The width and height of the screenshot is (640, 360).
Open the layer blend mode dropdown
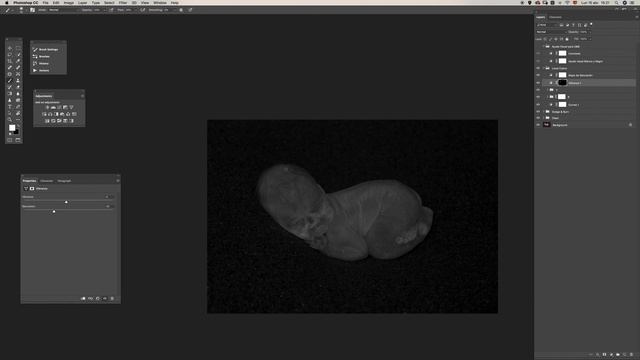(551, 32)
